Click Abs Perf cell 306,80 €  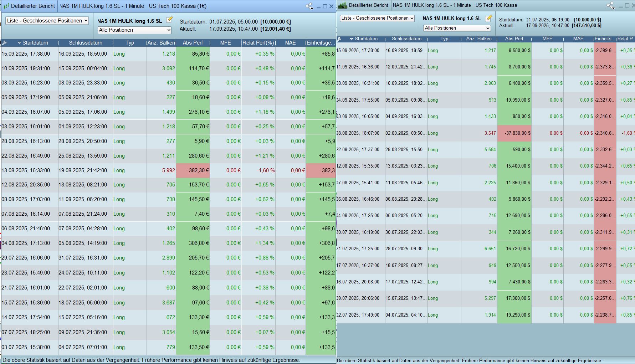coord(193,243)
